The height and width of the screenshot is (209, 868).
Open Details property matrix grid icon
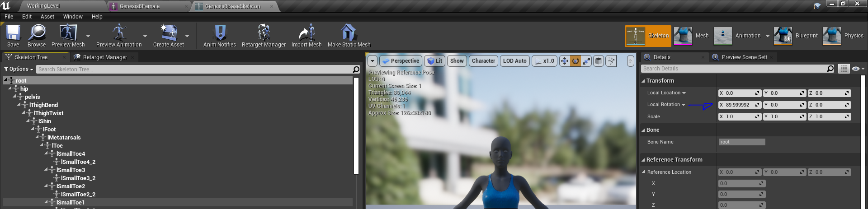click(x=844, y=69)
